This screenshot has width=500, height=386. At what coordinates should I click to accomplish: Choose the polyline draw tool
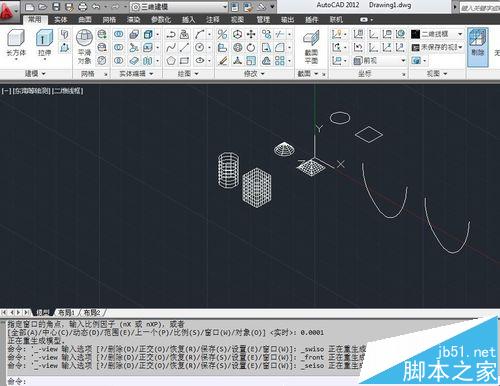[x=171, y=34]
